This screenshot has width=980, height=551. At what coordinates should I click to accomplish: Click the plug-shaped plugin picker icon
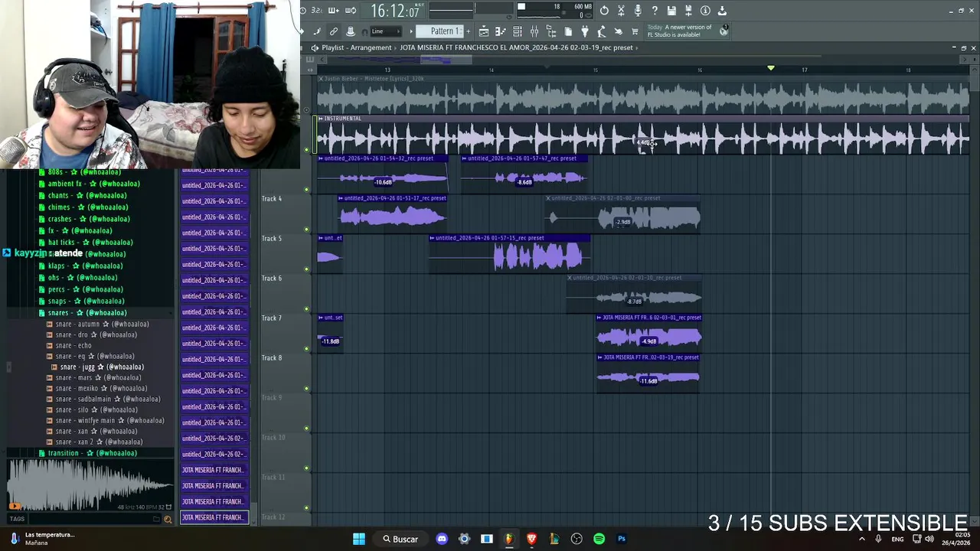585,31
